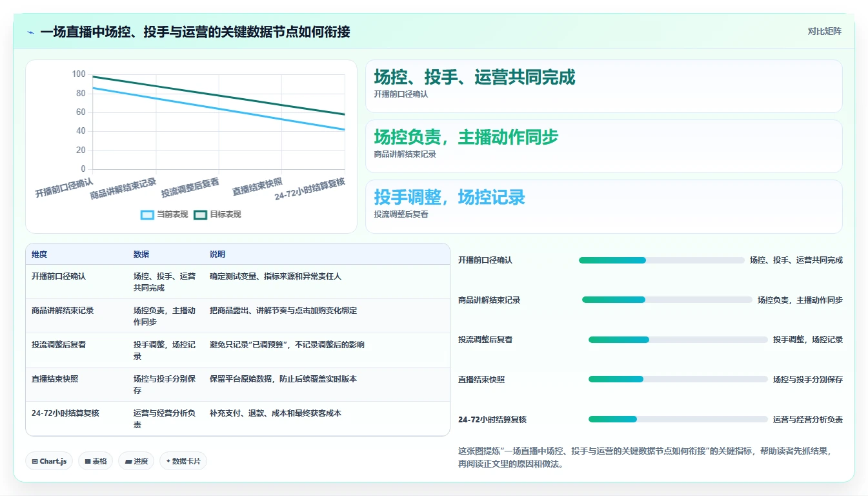Click the 场控与投手分别保存 table cell
This screenshot has height=496, width=868.
click(x=165, y=385)
